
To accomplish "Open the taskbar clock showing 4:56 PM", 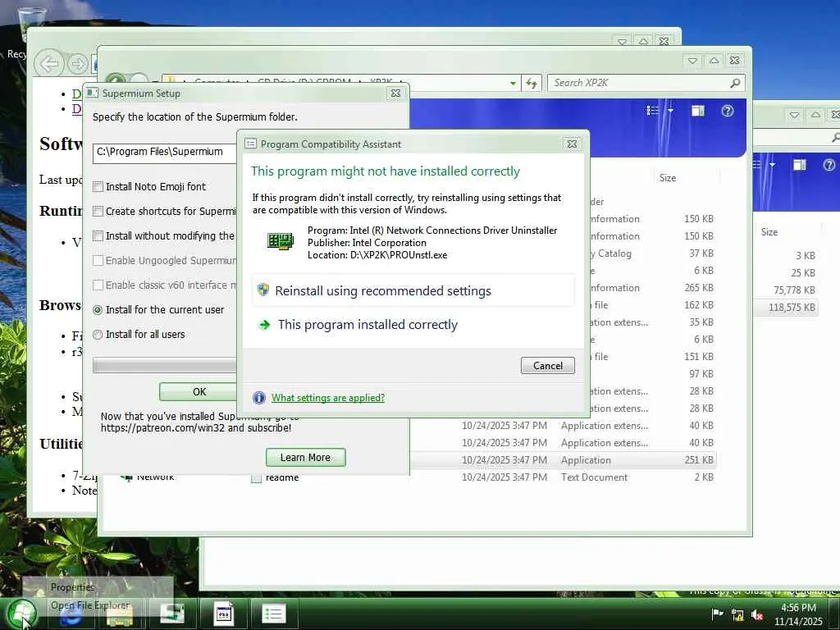I will click(x=798, y=614).
